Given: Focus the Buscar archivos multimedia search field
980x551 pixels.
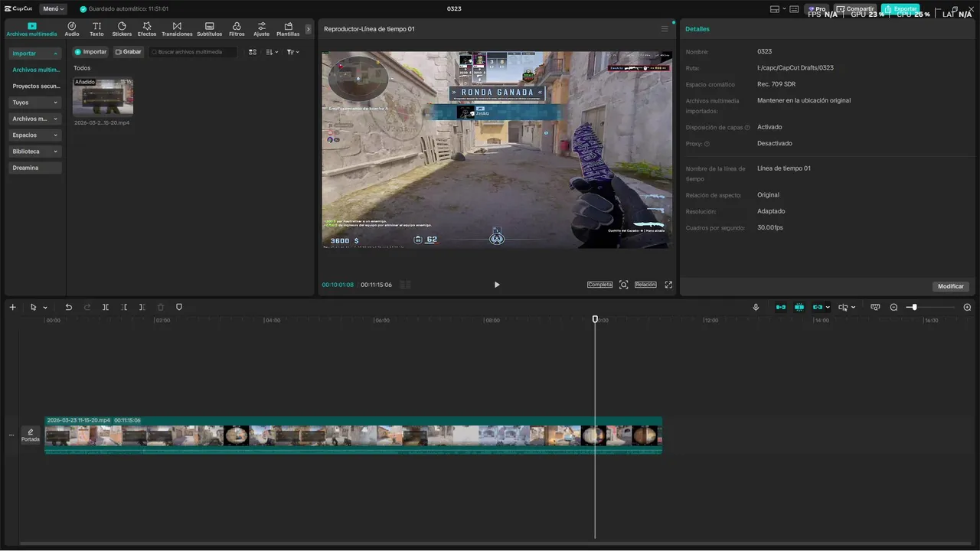Looking at the screenshot, I should pyautogui.click(x=193, y=52).
